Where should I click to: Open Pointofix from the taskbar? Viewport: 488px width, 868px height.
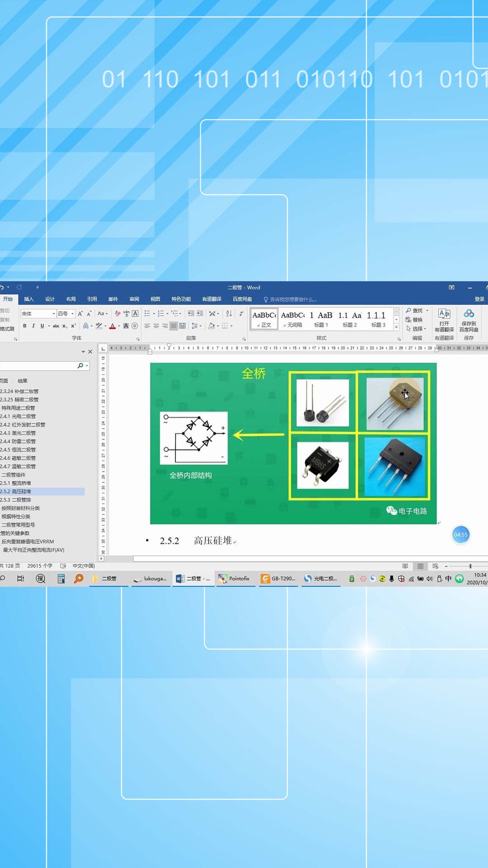pos(235,579)
